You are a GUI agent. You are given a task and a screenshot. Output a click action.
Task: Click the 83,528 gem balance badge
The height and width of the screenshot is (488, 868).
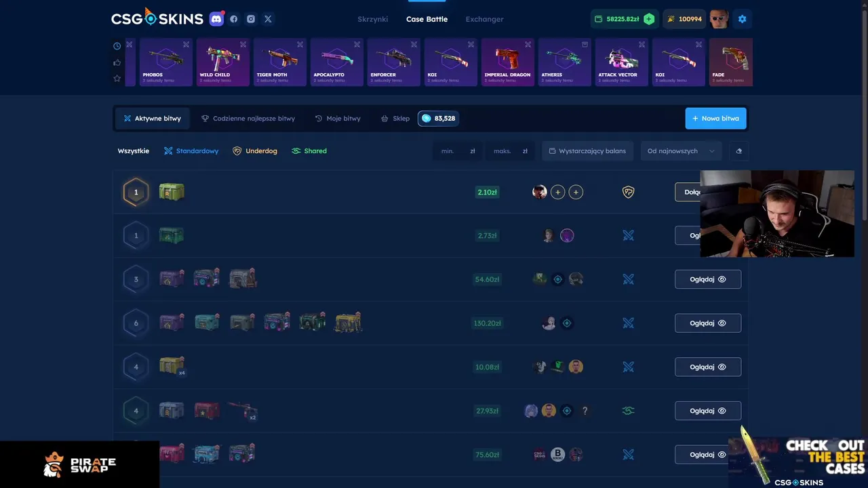(438, 118)
